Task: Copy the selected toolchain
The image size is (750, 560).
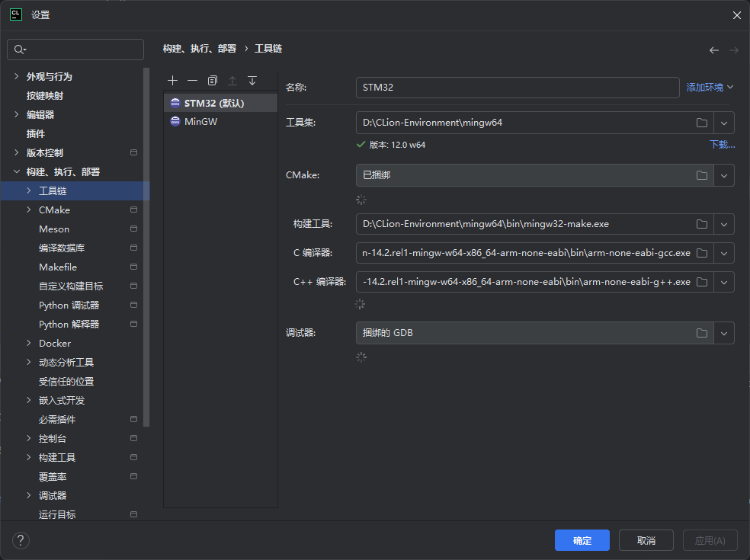Action: click(213, 80)
